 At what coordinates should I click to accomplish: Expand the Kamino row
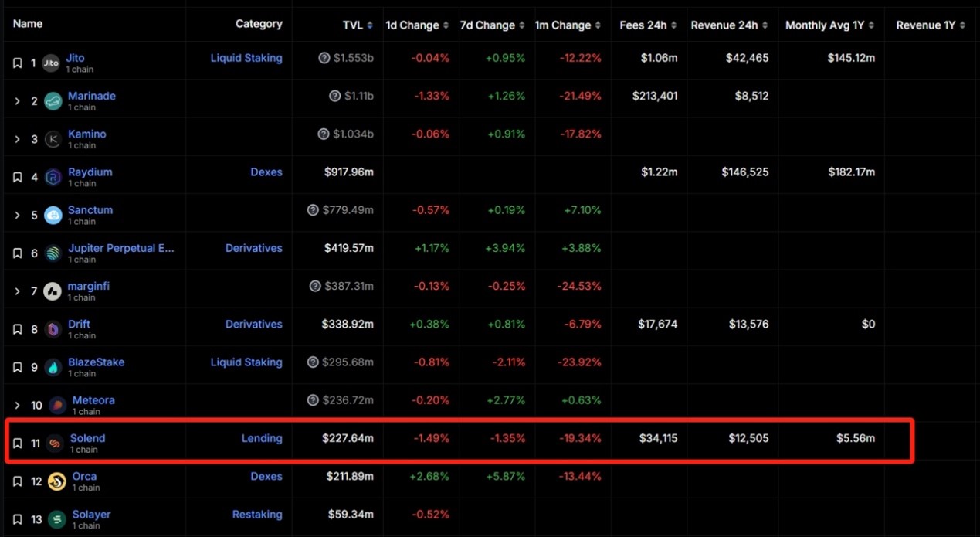point(17,139)
